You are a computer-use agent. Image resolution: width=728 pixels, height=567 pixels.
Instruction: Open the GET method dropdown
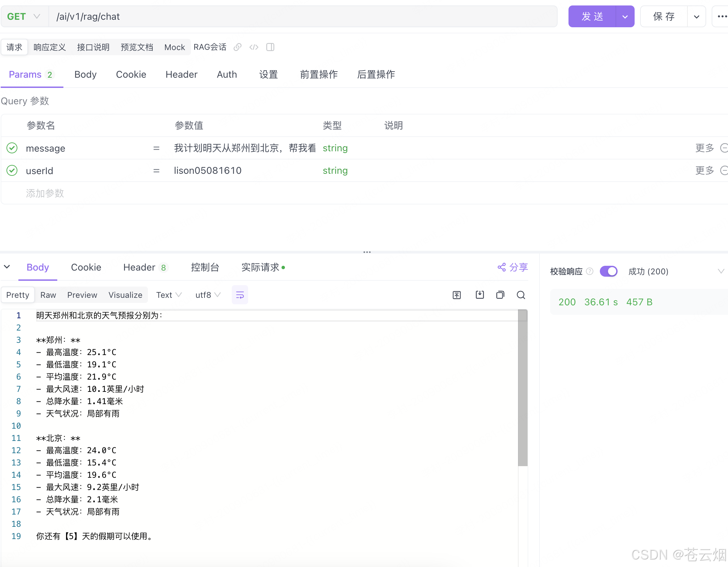25,16
